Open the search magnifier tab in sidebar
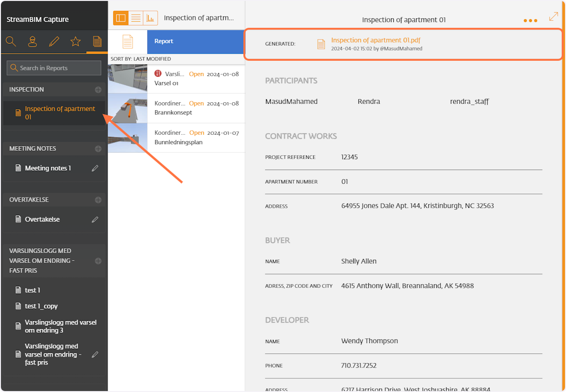566x392 pixels. [11, 41]
